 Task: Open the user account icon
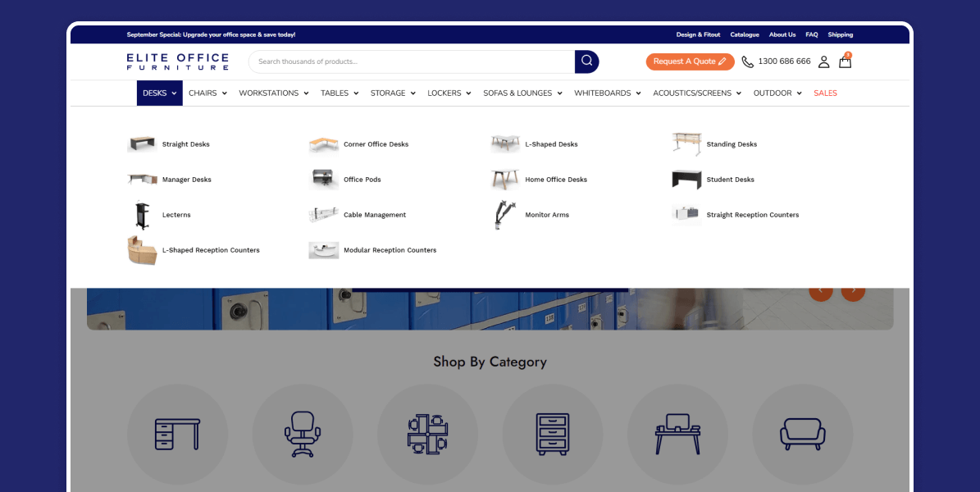click(x=823, y=61)
